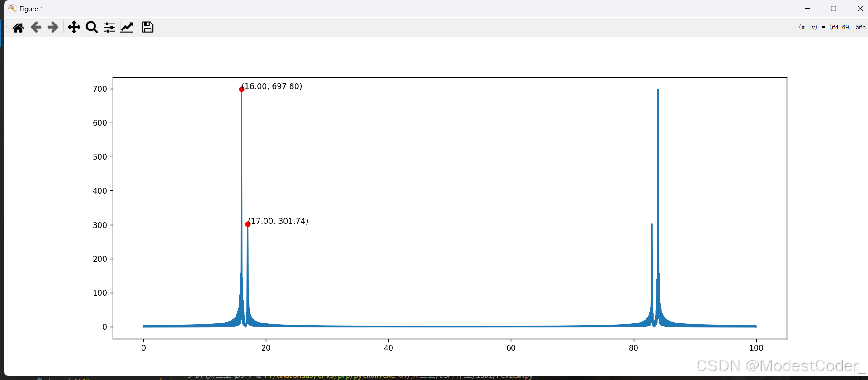868x380 pixels.
Task: Click the red marker at peak 697.80
Action: pos(241,90)
